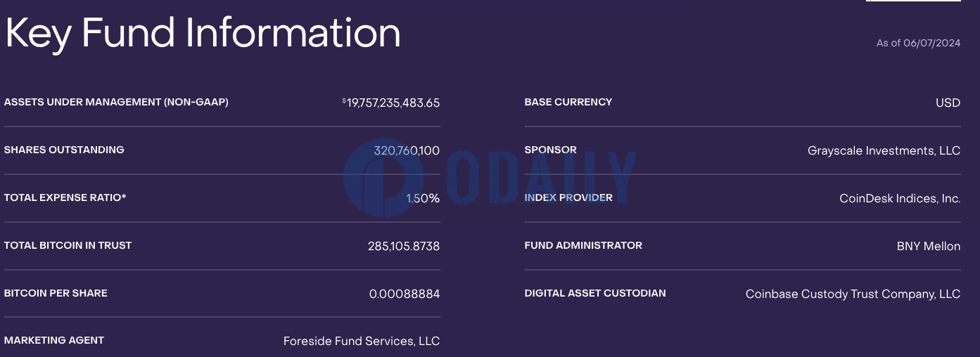Click Foreside Fund Services, LLC text
The image size is (980, 357).
point(362,341)
